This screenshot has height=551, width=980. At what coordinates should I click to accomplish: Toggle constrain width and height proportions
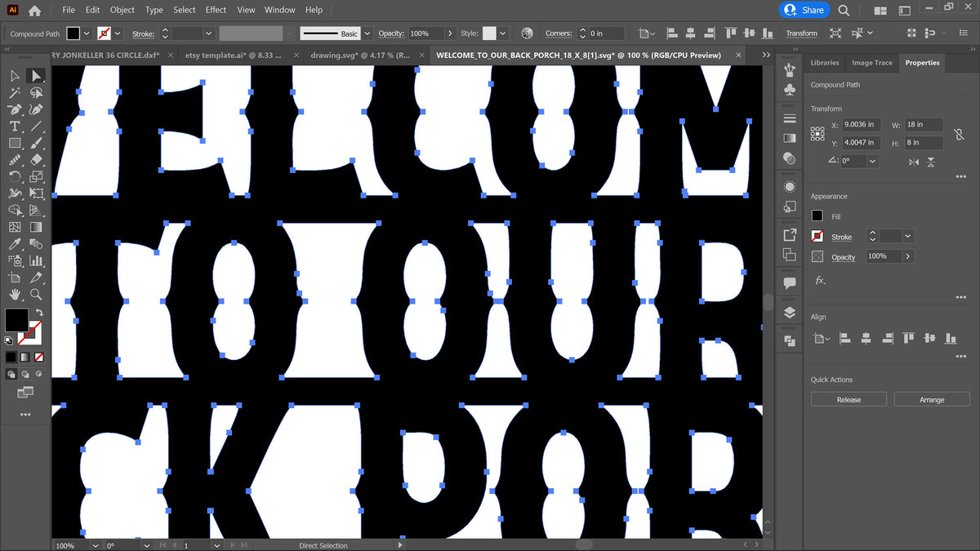(960, 133)
